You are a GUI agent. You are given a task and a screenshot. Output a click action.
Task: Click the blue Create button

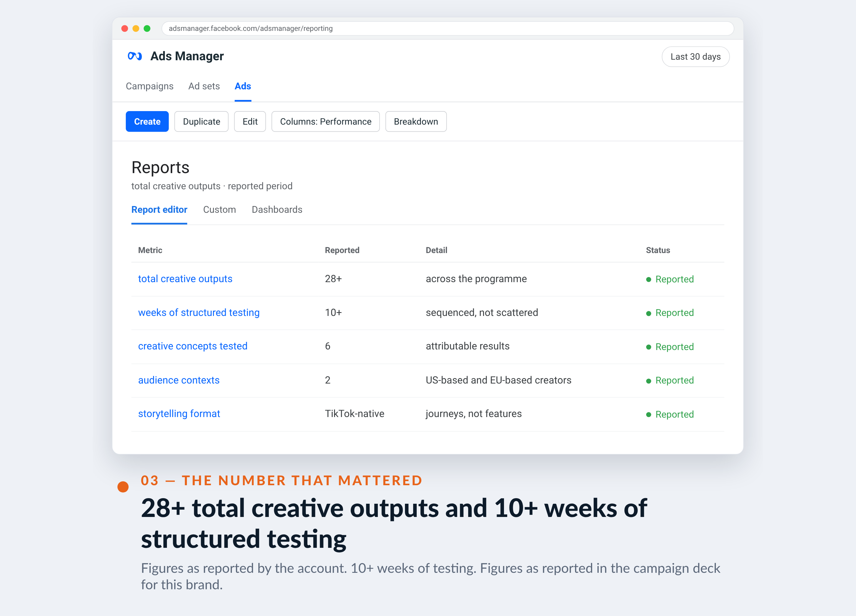tap(147, 122)
